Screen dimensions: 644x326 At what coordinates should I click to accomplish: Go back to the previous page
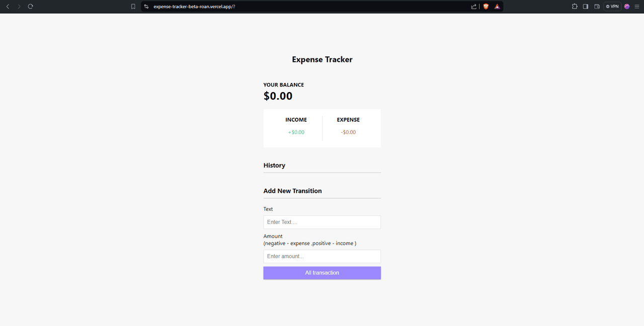[8, 7]
